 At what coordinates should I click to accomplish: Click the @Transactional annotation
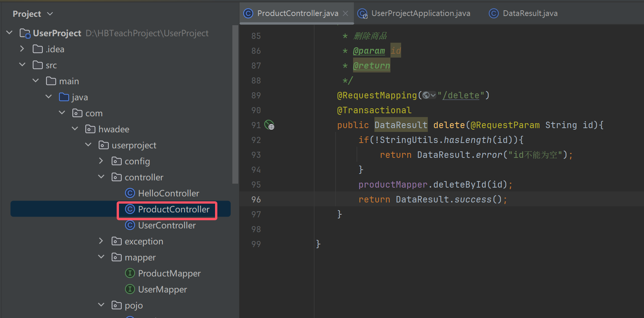tap(374, 110)
